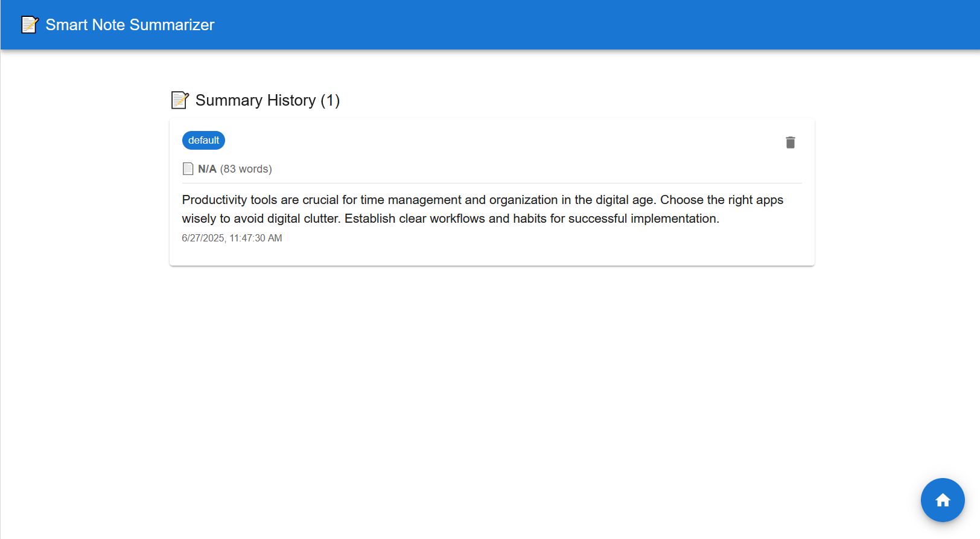Click "Choose the right apps" in summary

(x=721, y=200)
